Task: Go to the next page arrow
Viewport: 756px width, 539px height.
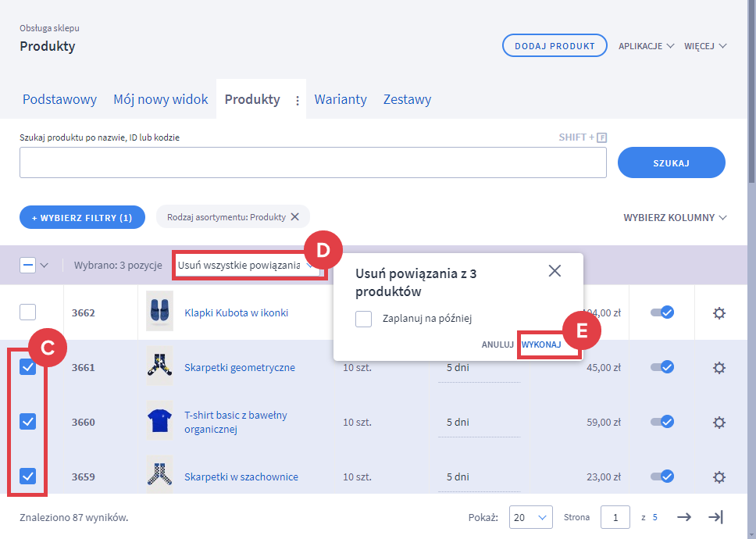Action: (683, 517)
